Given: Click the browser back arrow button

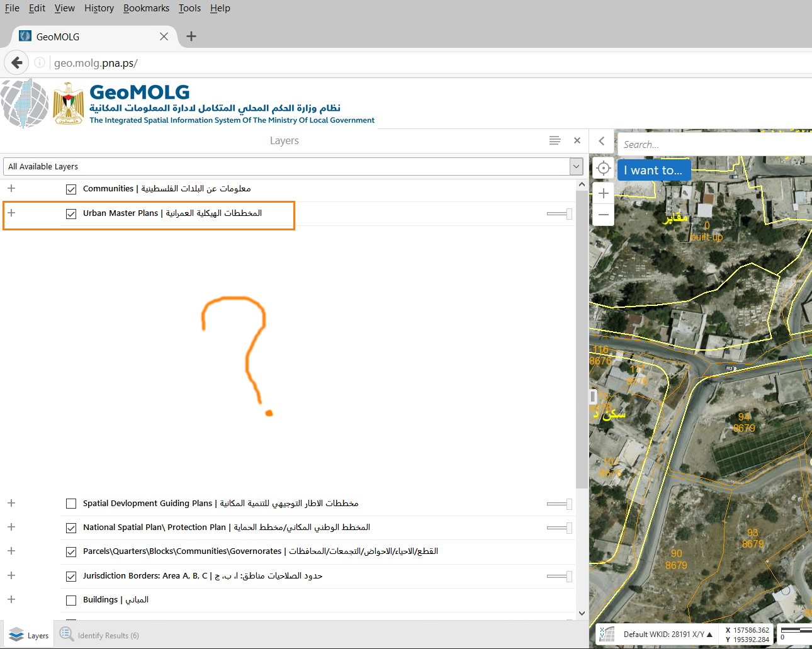Looking at the screenshot, I should [17, 62].
